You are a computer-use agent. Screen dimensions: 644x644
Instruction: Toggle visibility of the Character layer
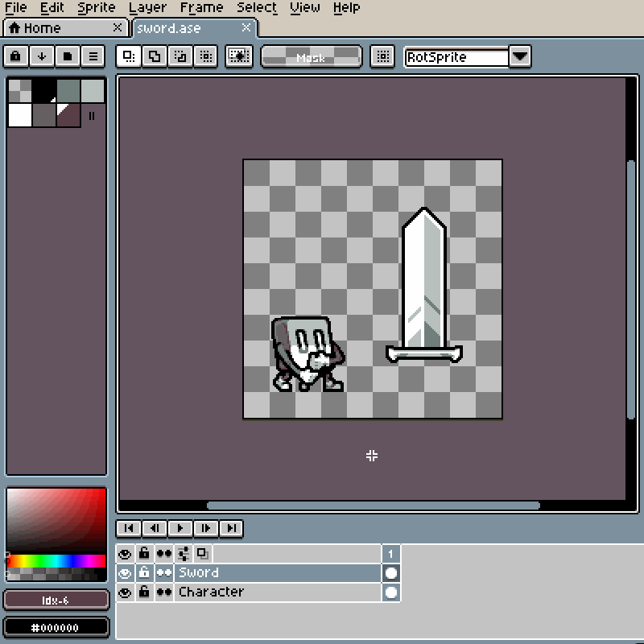pyautogui.click(x=125, y=592)
